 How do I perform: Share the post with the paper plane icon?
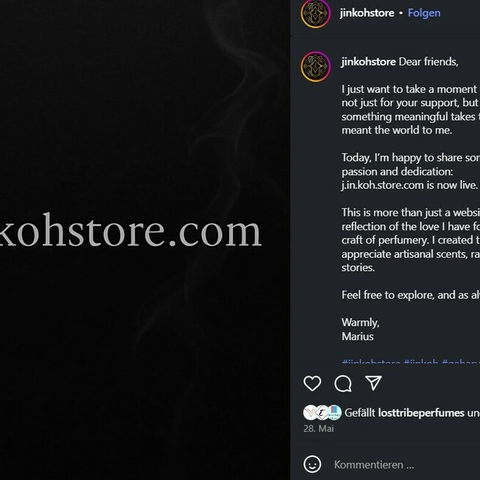[x=373, y=383]
